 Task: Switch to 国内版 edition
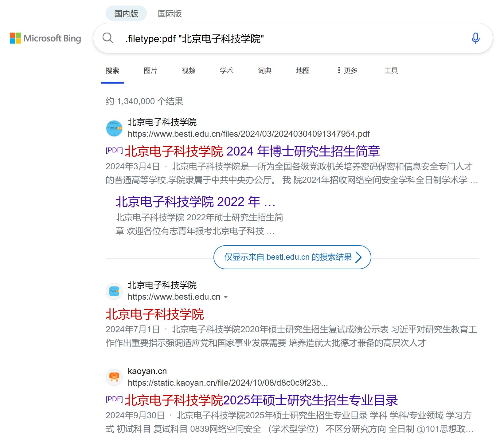pyautogui.click(x=126, y=14)
